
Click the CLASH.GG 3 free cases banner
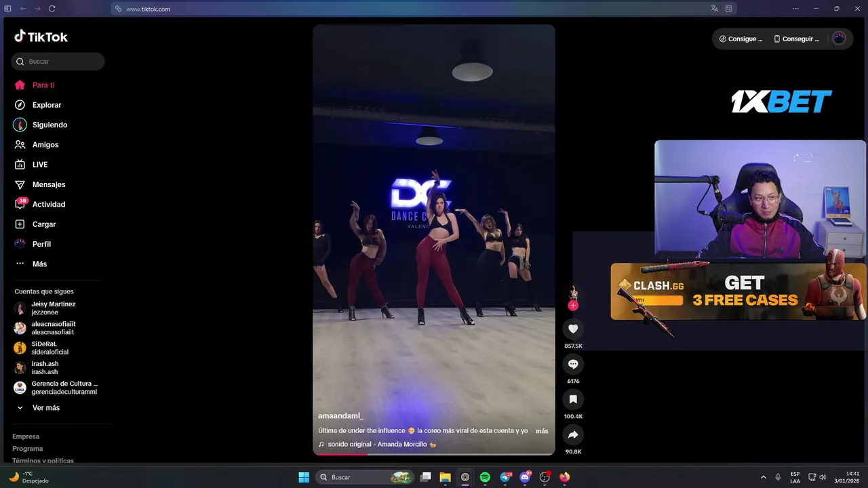click(x=738, y=291)
